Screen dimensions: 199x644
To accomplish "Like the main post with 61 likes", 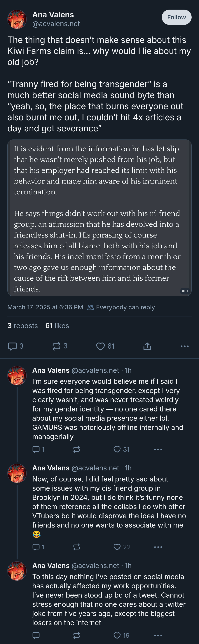I will 100,346.
